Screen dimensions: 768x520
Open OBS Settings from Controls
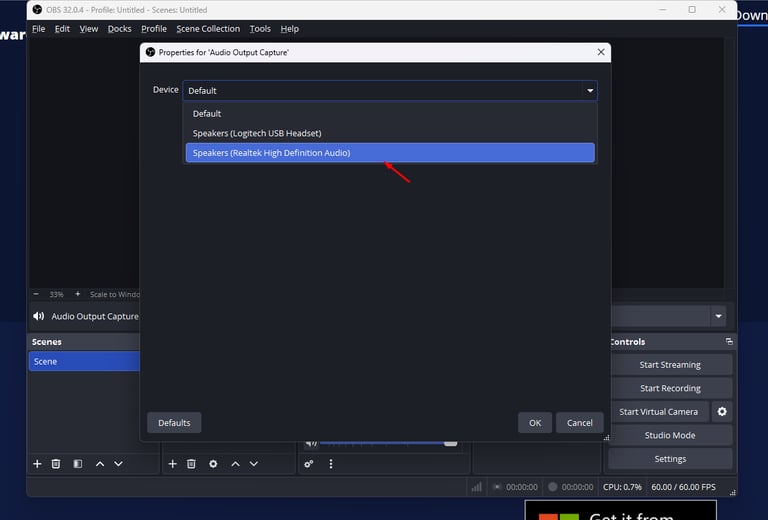click(670, 459)
